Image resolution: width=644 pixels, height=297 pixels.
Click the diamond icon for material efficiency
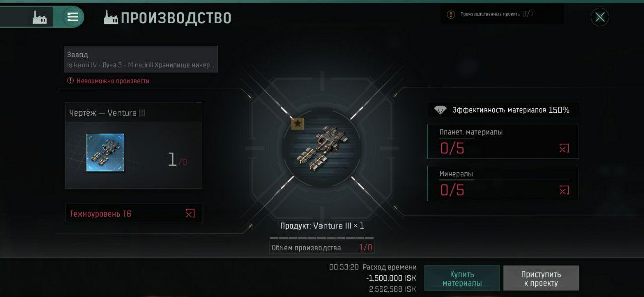coord(440,110)
